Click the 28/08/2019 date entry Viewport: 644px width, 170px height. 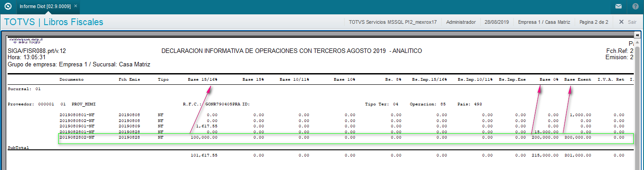tap(496, 22)
